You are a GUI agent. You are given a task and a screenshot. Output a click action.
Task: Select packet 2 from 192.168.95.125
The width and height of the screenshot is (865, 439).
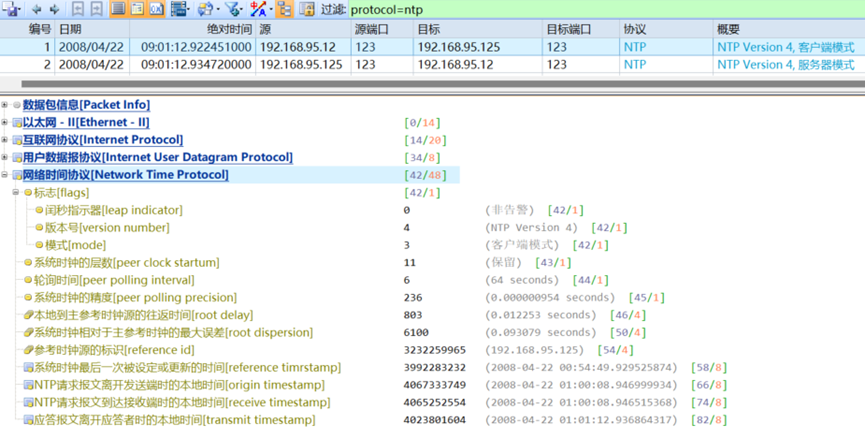click(x=300, y=64)
